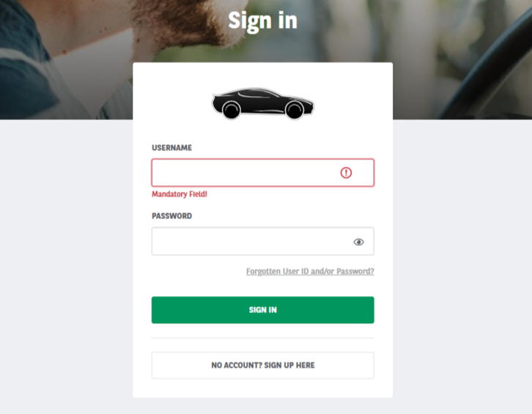This screenshot has width=532, height=414.
Task: Click blank white area beside the car logo
Action: pyautogui.click(x=352, y=103)
